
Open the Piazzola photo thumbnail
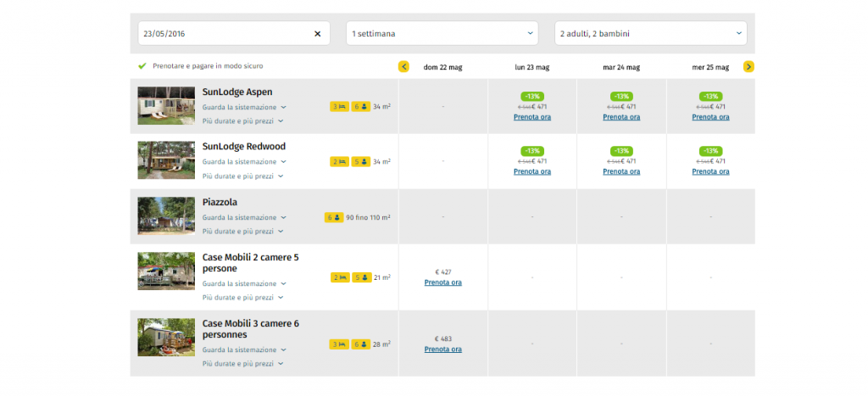pyautogui.click(x=166, y=215)
